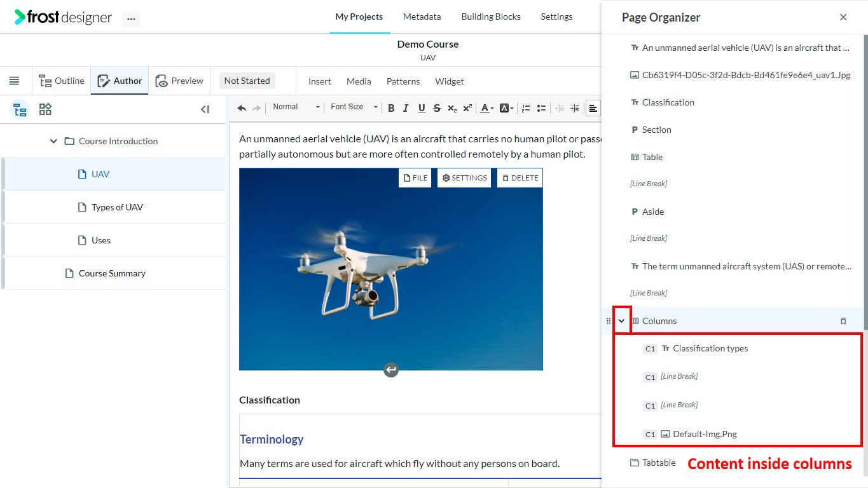
Task: Click the DELETE button on image
Action: [520, 178]
